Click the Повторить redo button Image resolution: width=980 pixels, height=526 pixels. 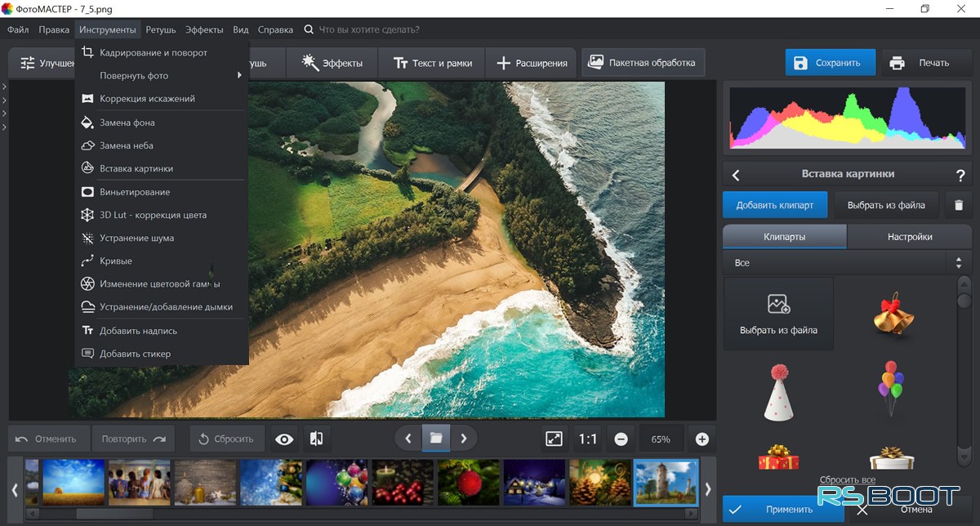(133, 439)
